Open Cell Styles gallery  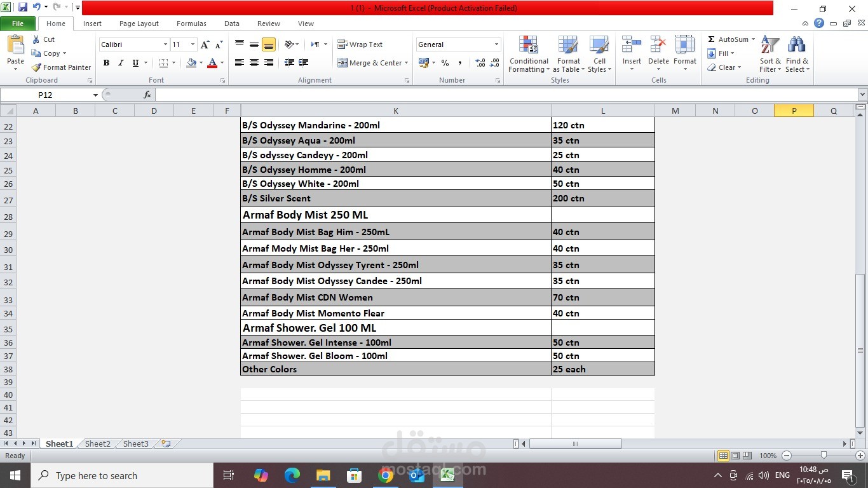(599, 55)
